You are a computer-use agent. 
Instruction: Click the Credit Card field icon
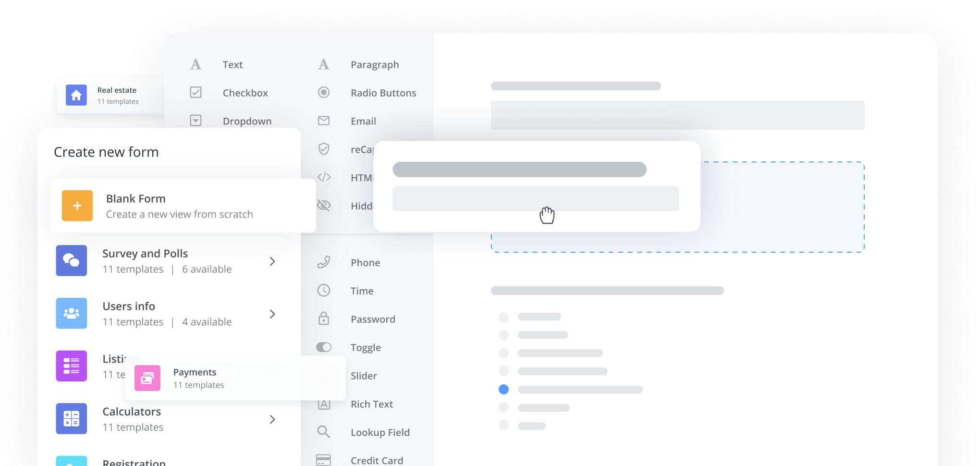(324, 459)
